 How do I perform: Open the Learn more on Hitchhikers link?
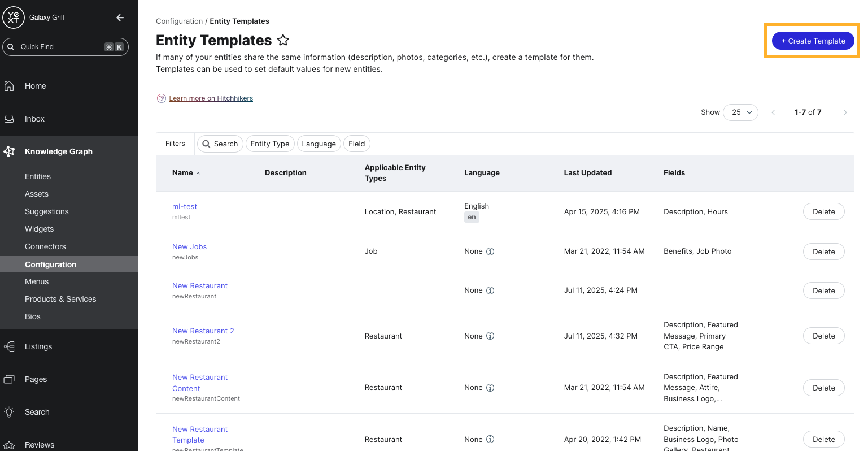pos(211,98)
